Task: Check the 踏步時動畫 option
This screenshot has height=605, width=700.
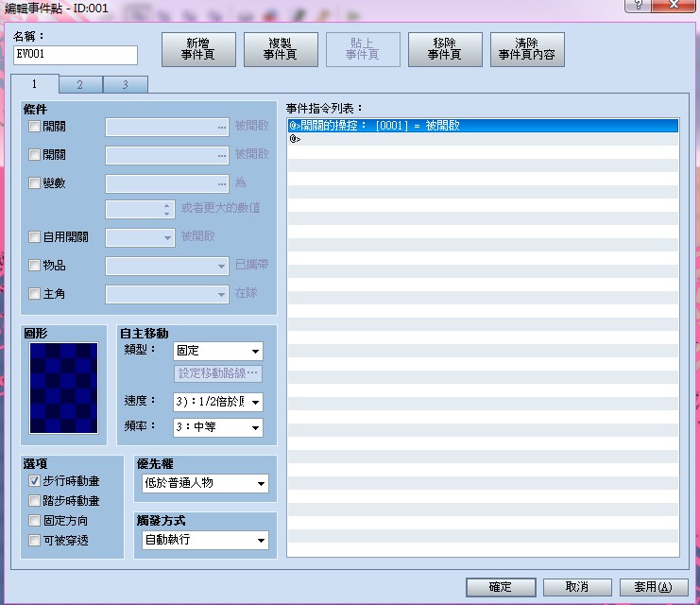Action: 34,500
